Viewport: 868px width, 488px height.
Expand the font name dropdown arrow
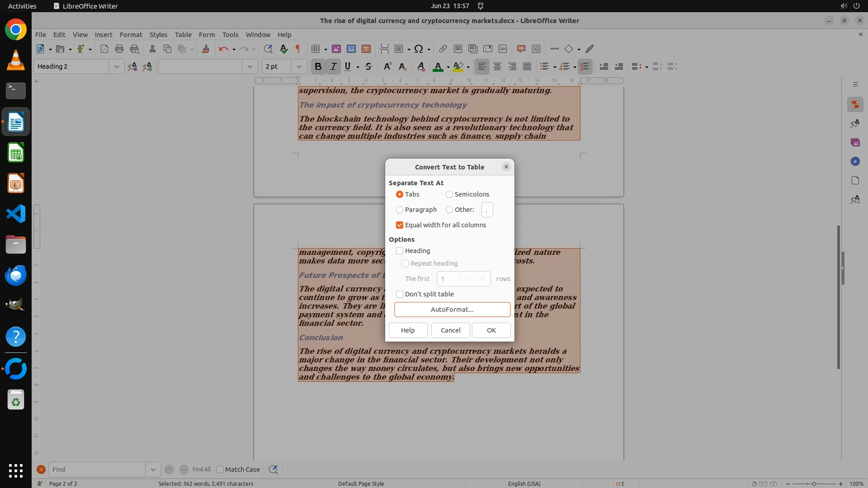[250, 66]
